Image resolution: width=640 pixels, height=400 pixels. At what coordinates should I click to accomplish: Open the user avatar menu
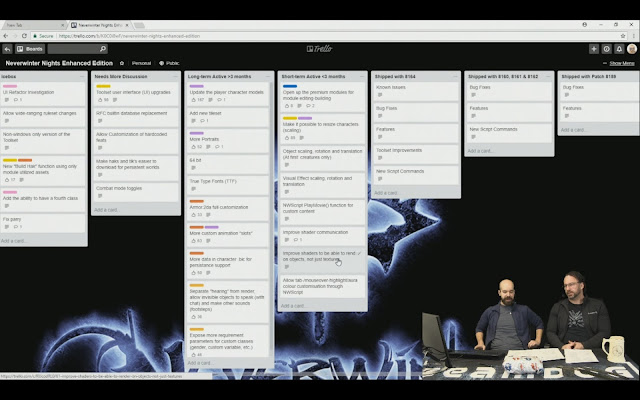pyautogui.click(x=632, y=49)
